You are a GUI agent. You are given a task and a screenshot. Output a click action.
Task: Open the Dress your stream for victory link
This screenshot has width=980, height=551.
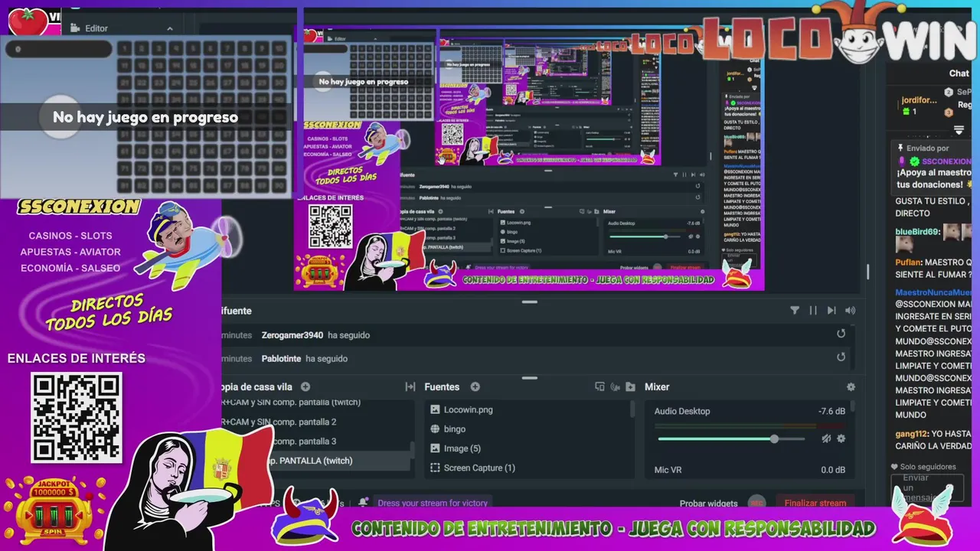click(x=433, y=503)
